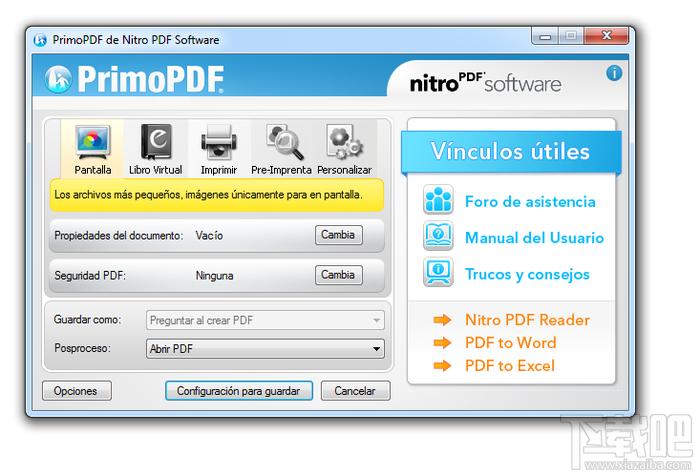
Task: Click the Manual del Usuario book icon
Action: (x=438, y=236)
